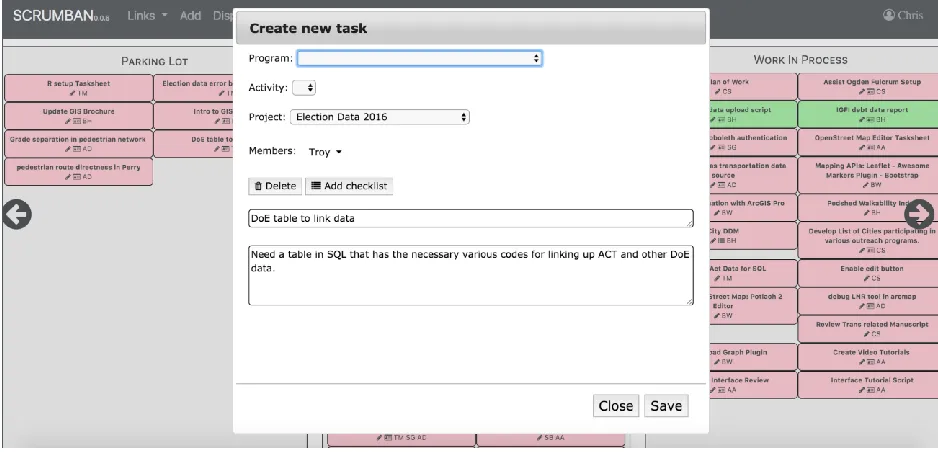Edit pencil on 'Interface Tutorial Script' card

coord(861,390)
